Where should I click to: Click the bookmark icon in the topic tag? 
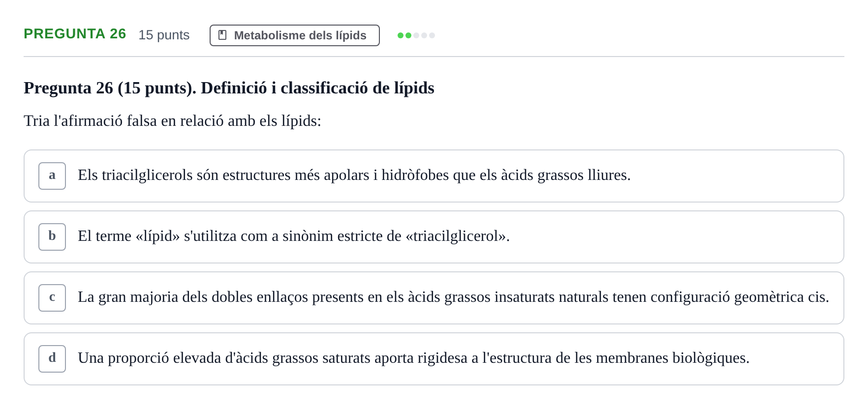(222, 35)
